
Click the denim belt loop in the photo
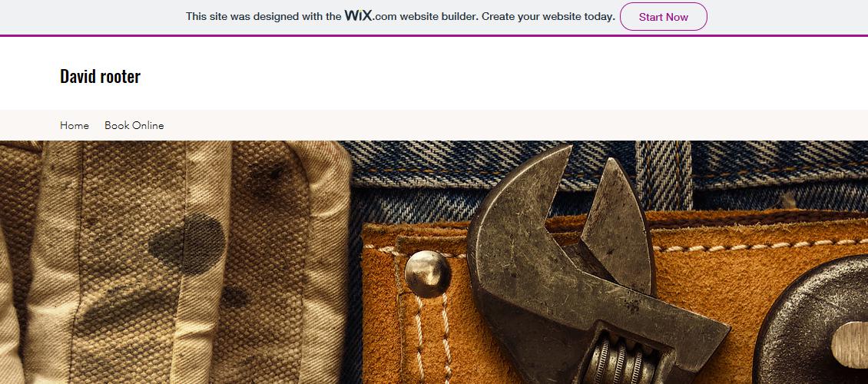coord(663,174)
